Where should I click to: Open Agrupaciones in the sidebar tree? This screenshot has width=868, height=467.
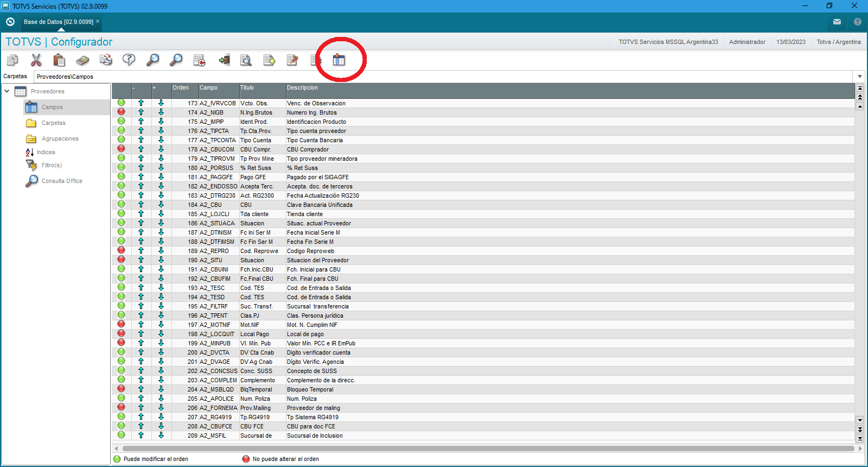point(60,138)
